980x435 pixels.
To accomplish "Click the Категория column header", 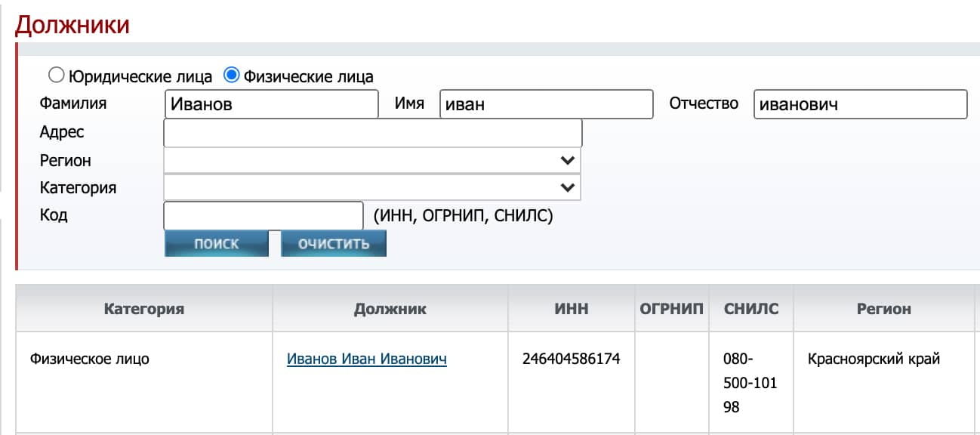I will click(x=143, y=309).
